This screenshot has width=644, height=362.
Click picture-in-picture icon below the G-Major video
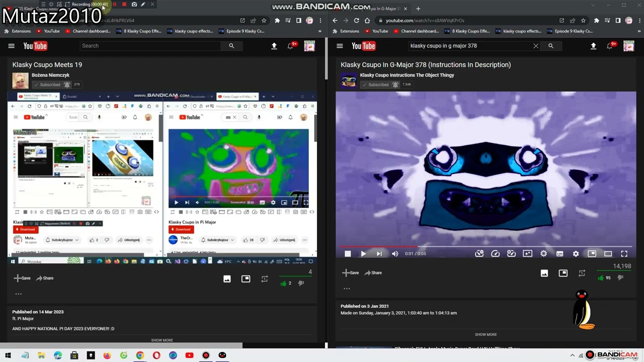coord(563,273)
